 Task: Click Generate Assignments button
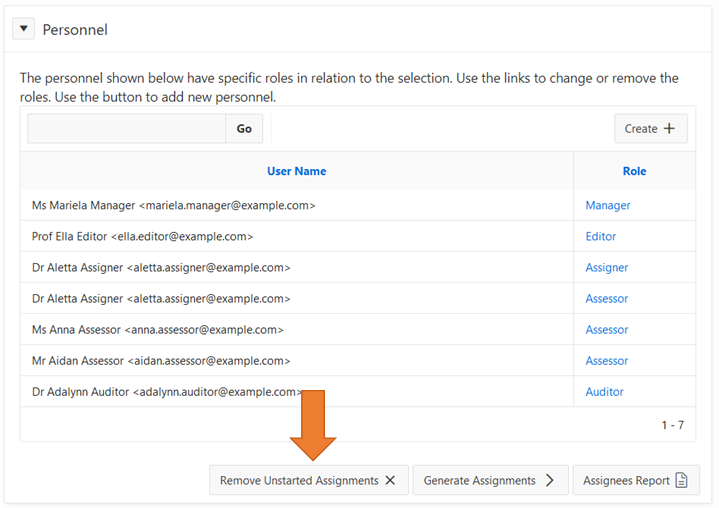[x=490, y=480]
